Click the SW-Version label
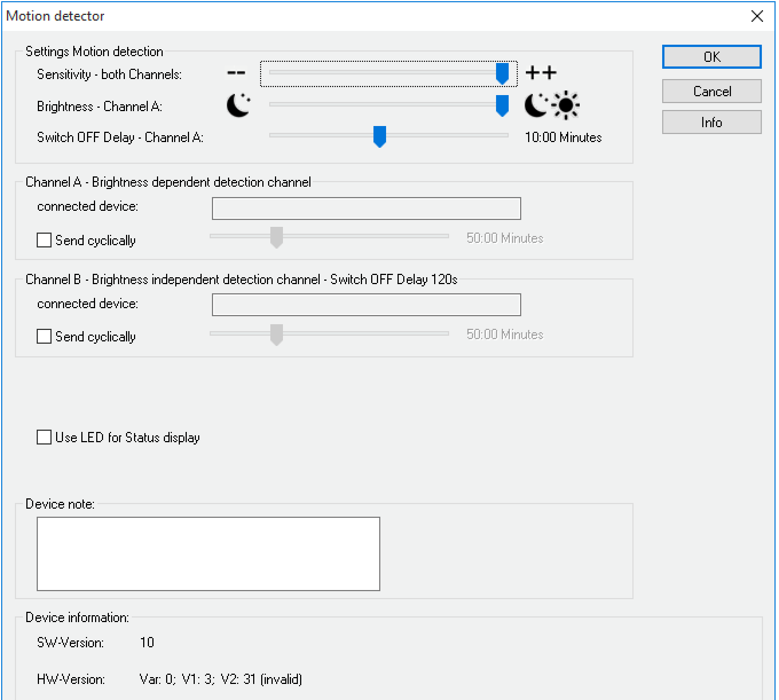Image resolution: width=779 pixels, height=700 pixels. coord(70,643)
